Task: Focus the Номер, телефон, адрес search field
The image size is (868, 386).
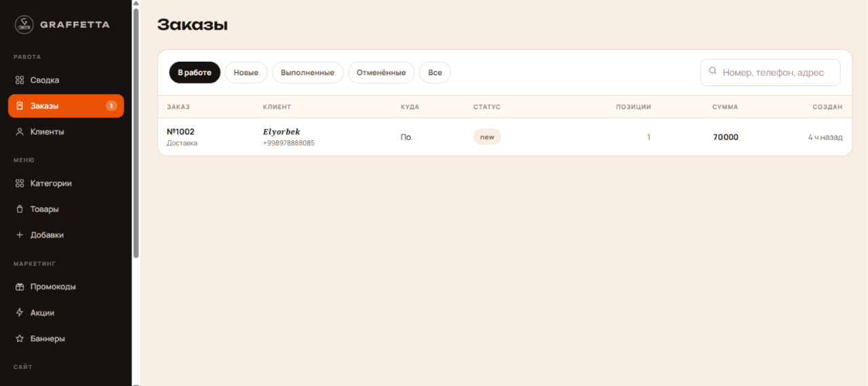Action: click(770, 73)
